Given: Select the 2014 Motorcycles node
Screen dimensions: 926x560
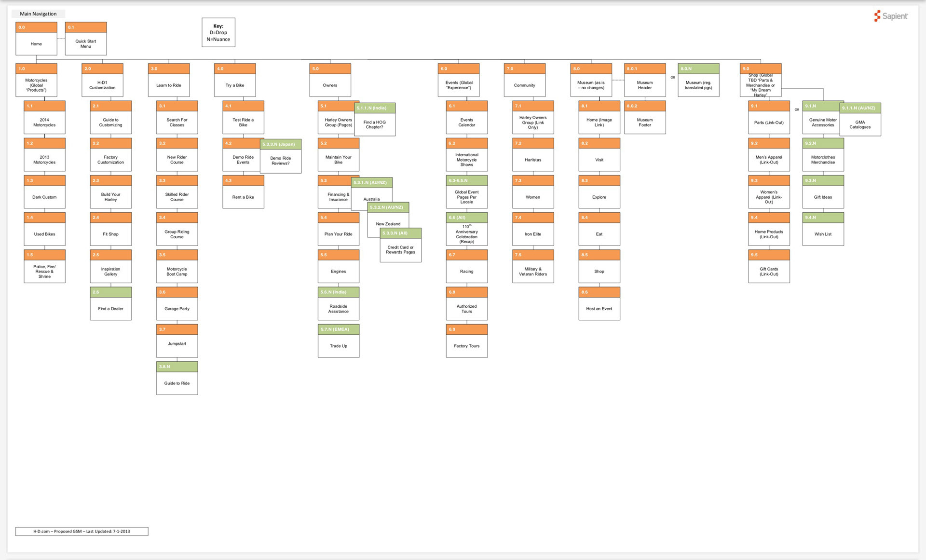Looking at the screenshot, I should 44,117.
